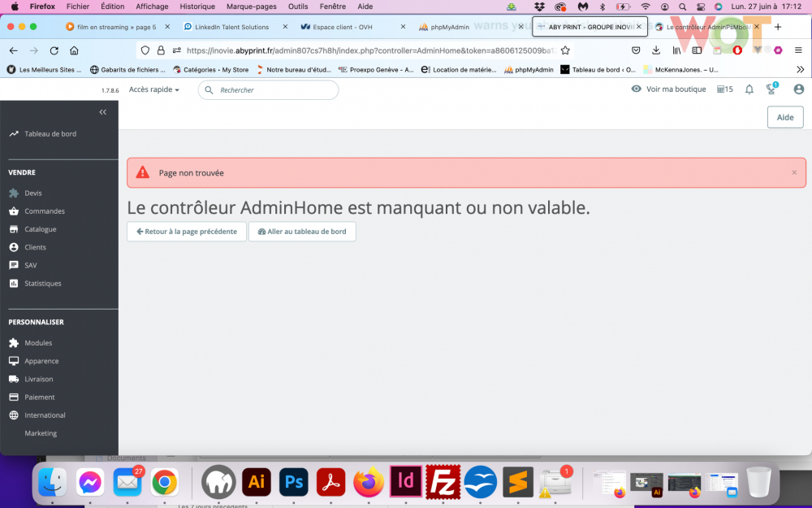Viewport: 812px width, 508px height.
Task: Click Aller au tableau de bord button
Action: (302, 231)
